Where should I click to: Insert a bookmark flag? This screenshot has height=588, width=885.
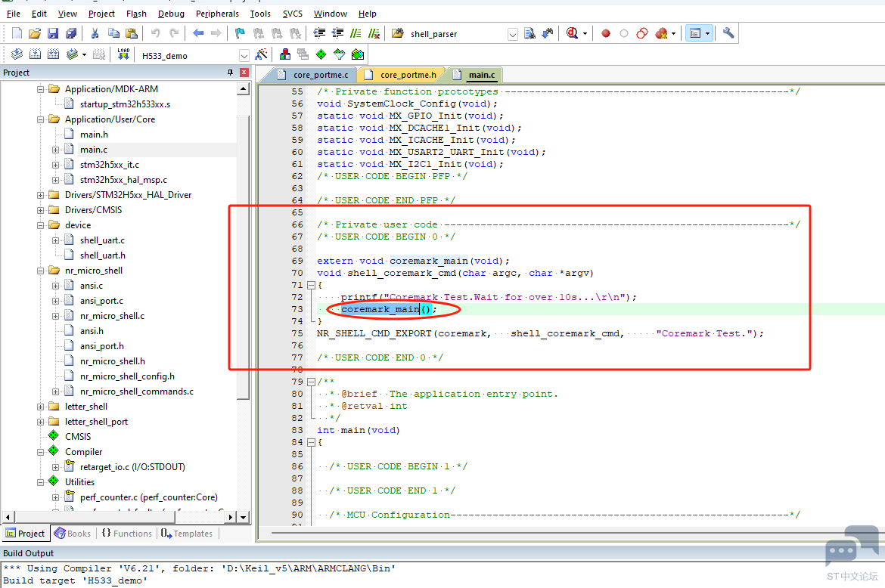(240, 33)
